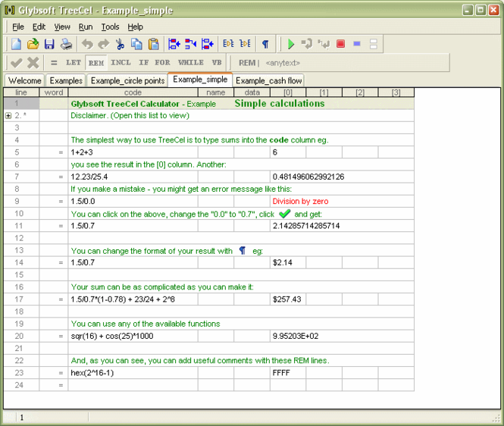
Task: Click the New document icon
Action: click(x=16, y=44)
